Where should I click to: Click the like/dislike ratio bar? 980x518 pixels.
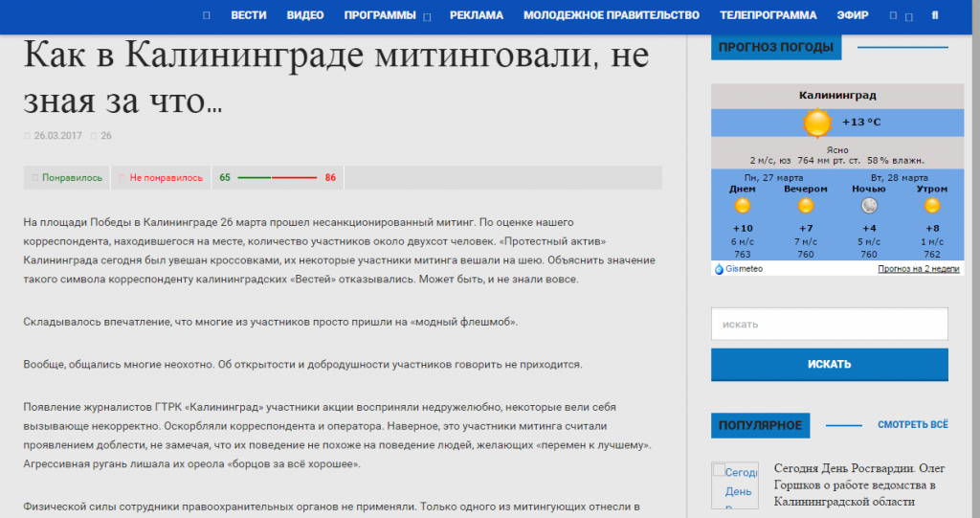click(x=278, y=177)
